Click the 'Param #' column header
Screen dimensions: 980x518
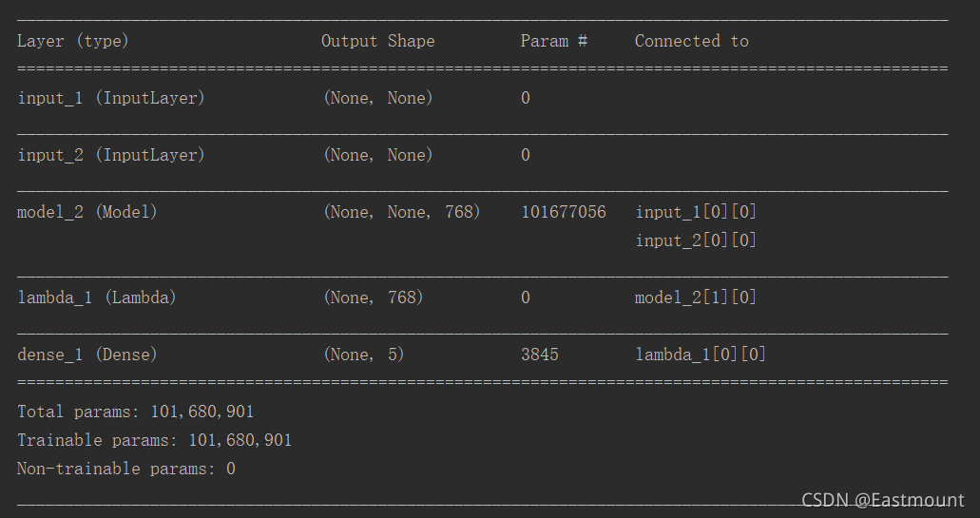(554, 41)
